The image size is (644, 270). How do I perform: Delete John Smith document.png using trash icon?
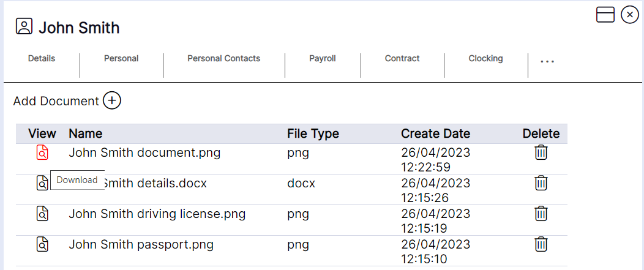(x=541, y=152)
